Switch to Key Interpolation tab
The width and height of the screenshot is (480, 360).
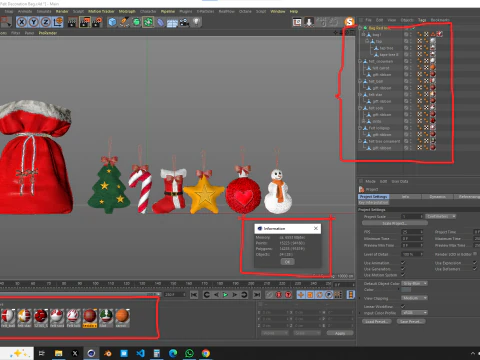(x=374, y=202)
